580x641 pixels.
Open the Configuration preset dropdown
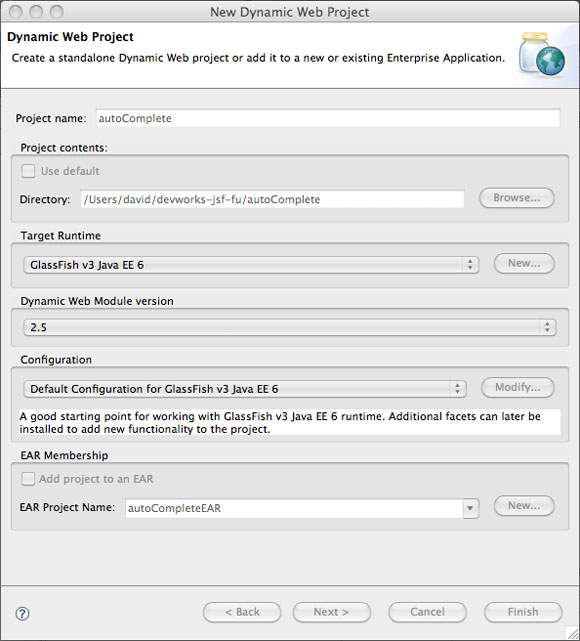244,389
